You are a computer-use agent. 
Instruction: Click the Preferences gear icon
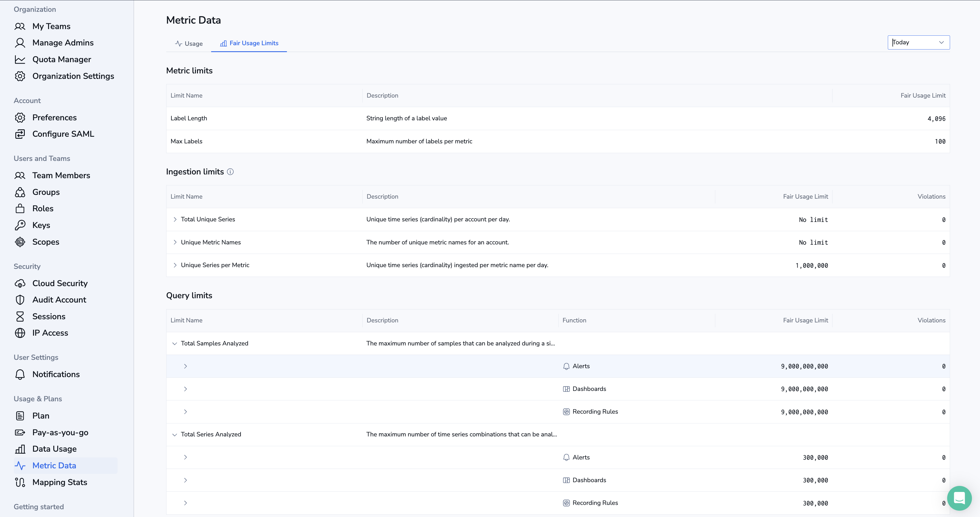tap(20, 118)
